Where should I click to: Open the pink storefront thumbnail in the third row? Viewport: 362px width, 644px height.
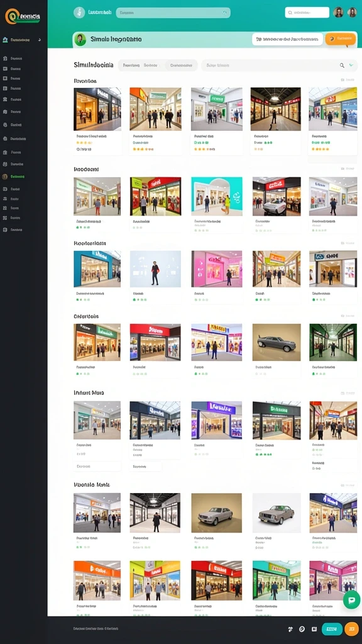[217, 269]
